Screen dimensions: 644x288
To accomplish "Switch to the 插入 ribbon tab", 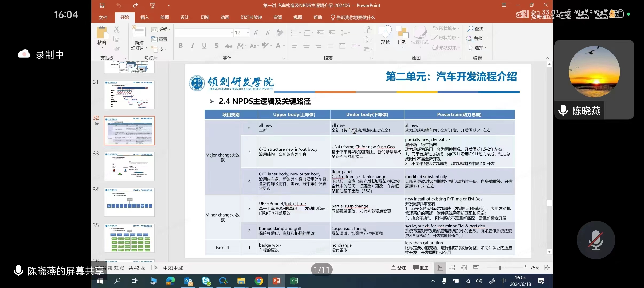I will [x=145, y=18].
